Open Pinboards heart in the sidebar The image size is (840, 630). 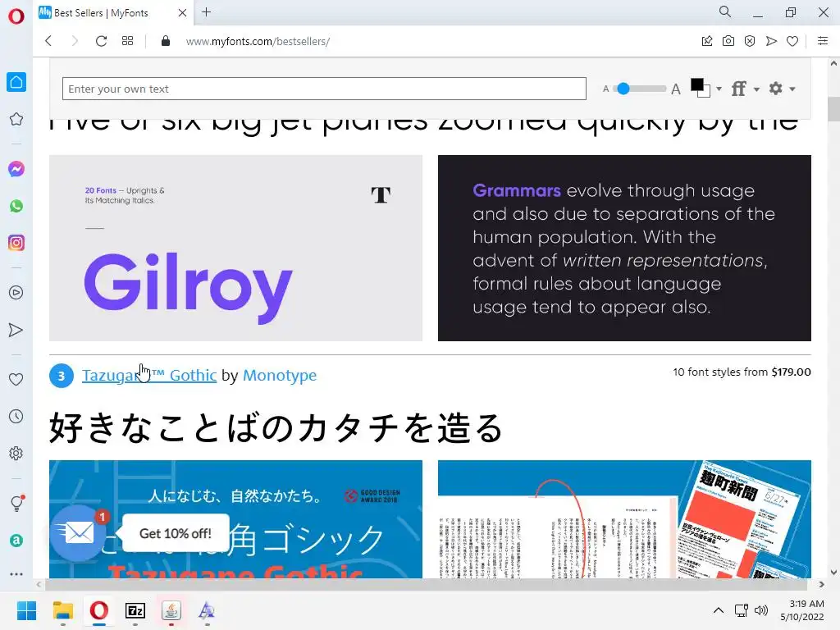coord(16,379)
